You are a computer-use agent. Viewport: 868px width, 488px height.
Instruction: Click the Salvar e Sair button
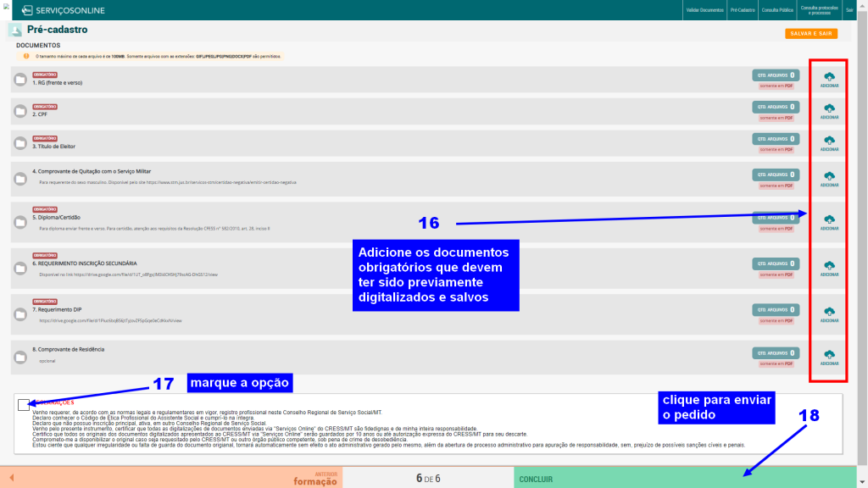pyautogui.click(x=811, y=33)
